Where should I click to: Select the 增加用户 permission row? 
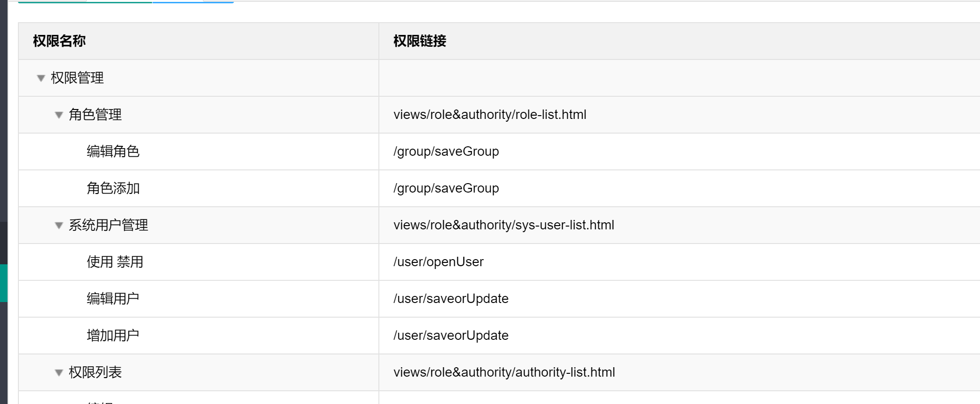tap(499, 336)
